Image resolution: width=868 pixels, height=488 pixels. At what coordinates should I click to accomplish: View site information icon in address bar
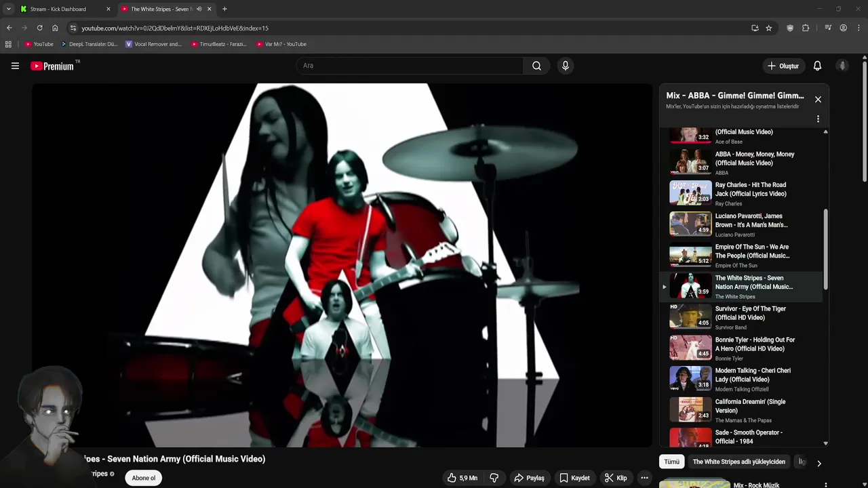[73, 28]
